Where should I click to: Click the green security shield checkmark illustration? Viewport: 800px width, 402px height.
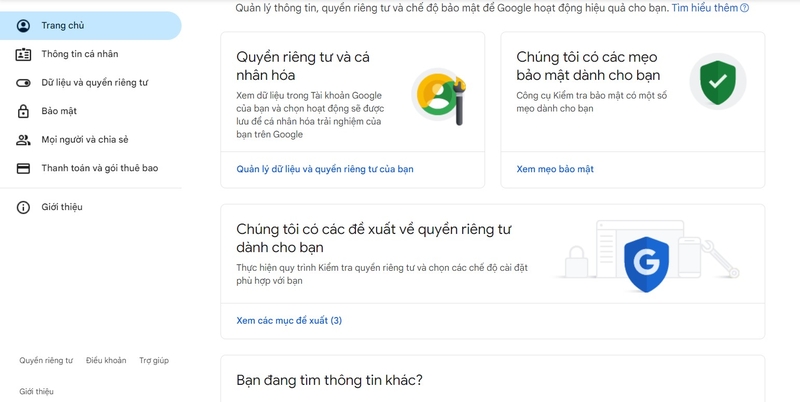[x=718, y=82]
